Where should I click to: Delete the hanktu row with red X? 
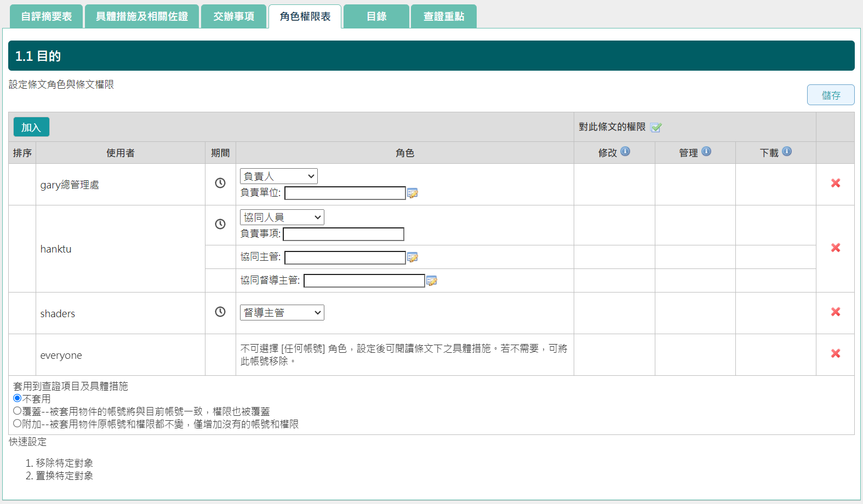[835, 248]
